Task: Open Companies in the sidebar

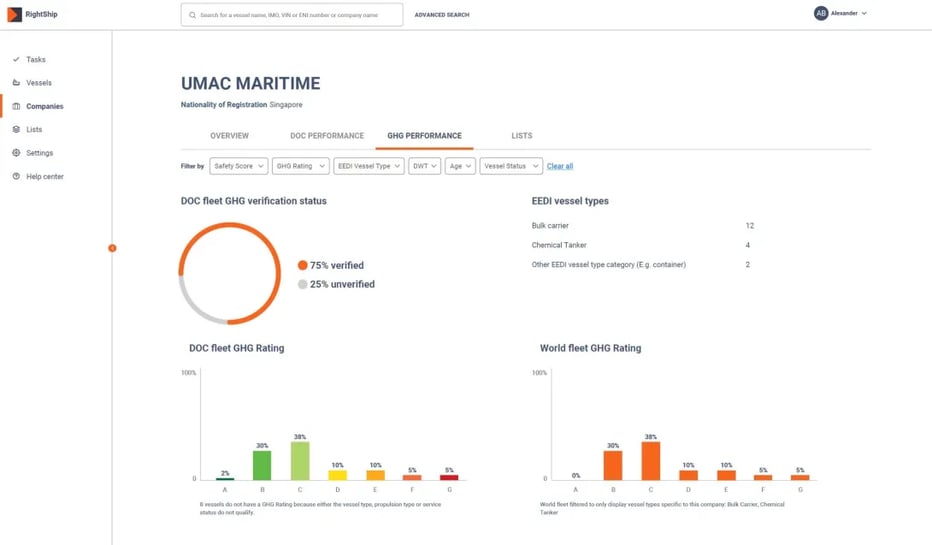Action: click(45, 106)
